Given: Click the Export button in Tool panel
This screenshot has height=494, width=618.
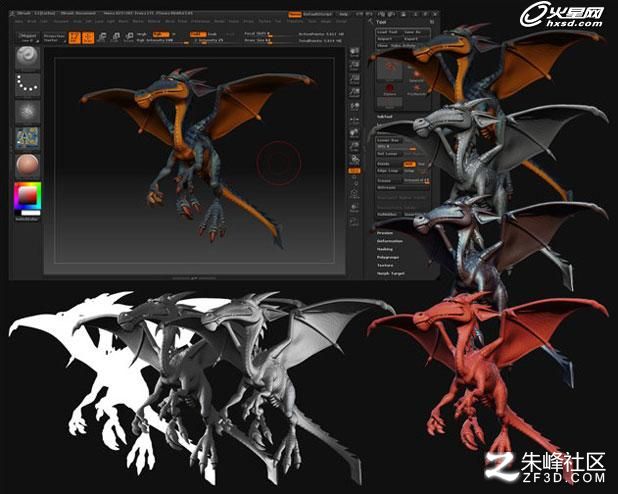Looking at the screenshot, I should pyautogui.click(x=412, y=39).
